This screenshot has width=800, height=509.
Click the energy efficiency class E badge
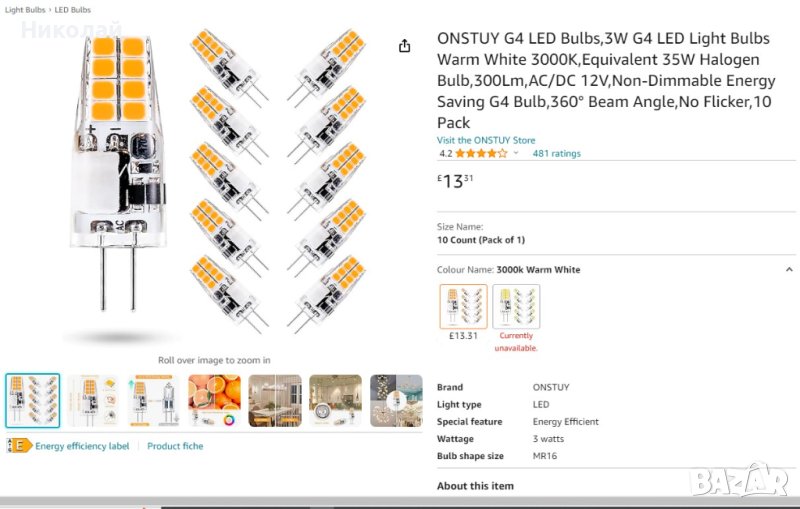click(x=17, y=446)
